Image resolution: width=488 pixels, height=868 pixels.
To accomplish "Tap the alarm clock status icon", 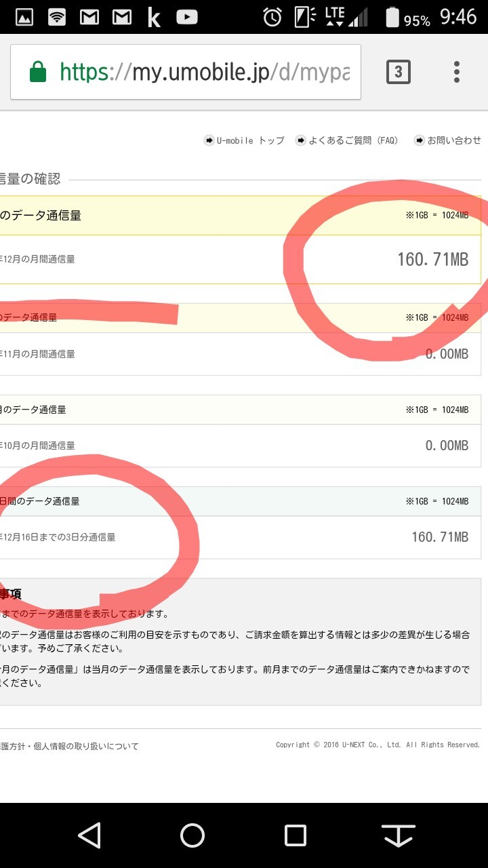I will pos(272,18).
